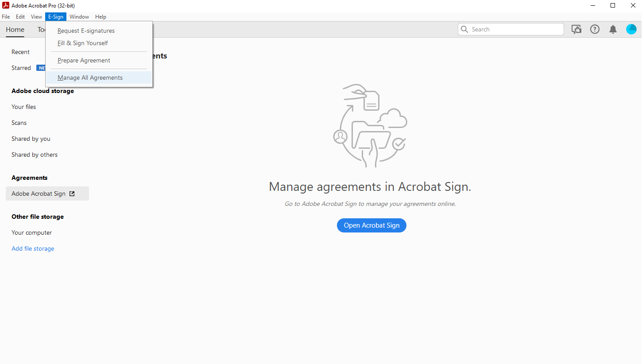Click the Open Acrobat Sign button
The image size is (642, 364).
coord(371,225)
